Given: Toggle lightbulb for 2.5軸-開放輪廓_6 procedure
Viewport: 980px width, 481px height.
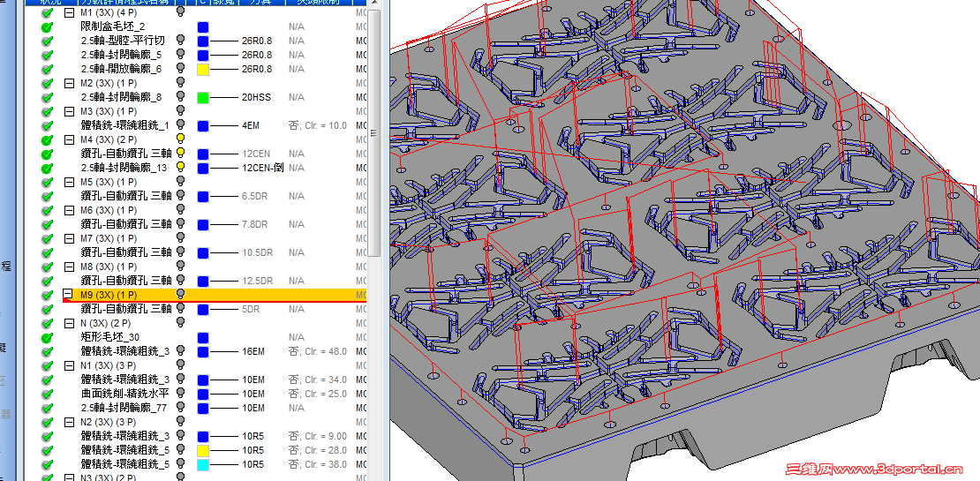Looking at the screenshot, I should click(x=181, y=68).
